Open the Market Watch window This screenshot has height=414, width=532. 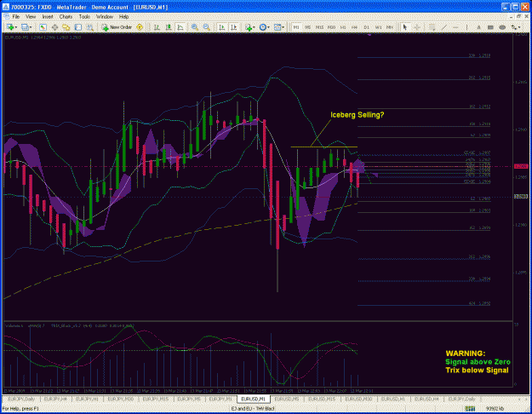[43, 27]
